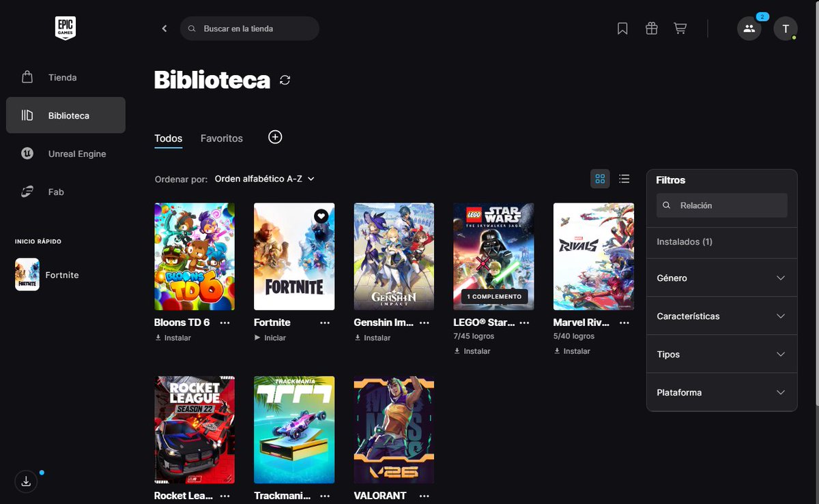This screenshot has width=819, height=504.
Task: Install Genshin Impact
Action: point(373,338)
